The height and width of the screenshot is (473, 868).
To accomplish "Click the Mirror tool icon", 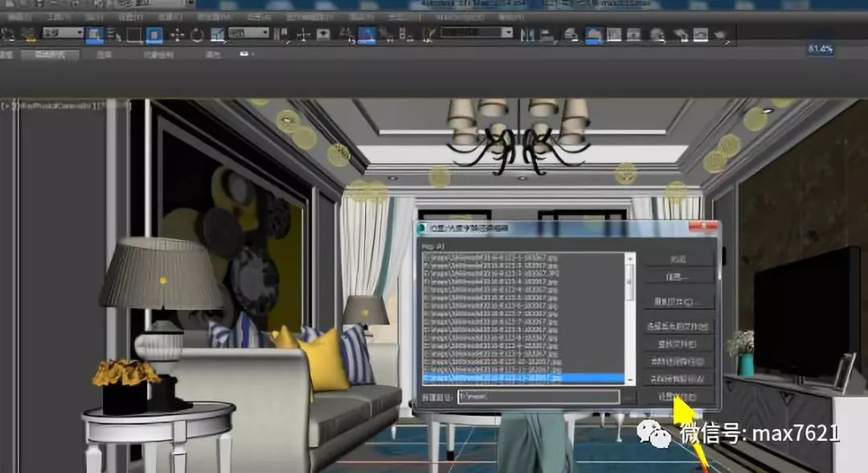I will click(528, 32).
